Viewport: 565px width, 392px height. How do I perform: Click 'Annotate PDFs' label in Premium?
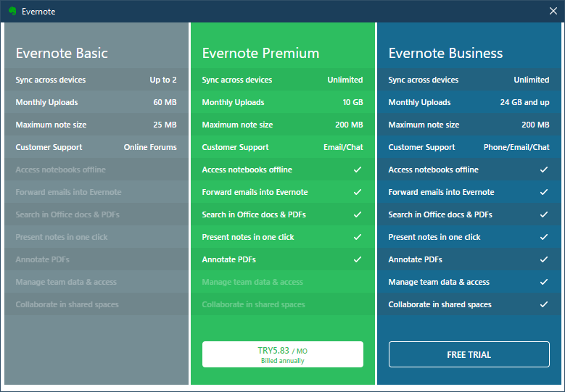click(228, 259)
